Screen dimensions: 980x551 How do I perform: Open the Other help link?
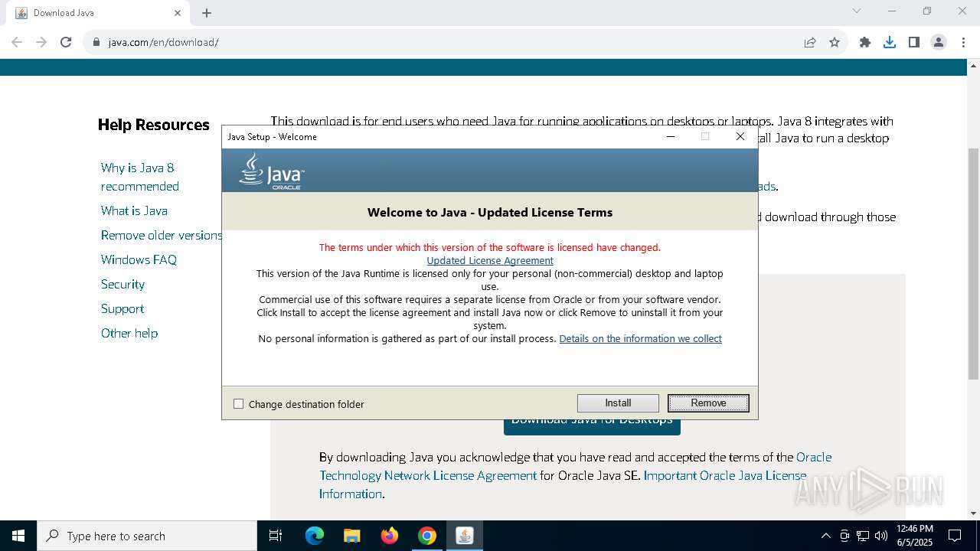pos(129,333)
